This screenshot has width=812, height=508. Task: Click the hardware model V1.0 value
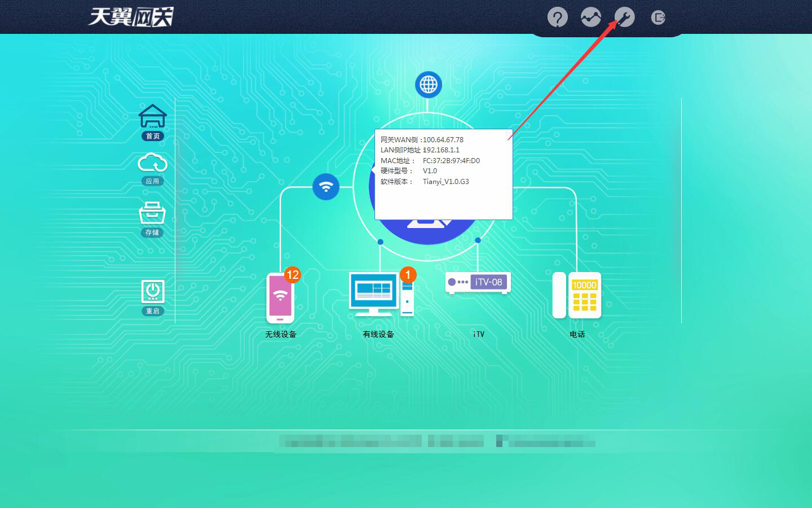[x=430, y=170]
